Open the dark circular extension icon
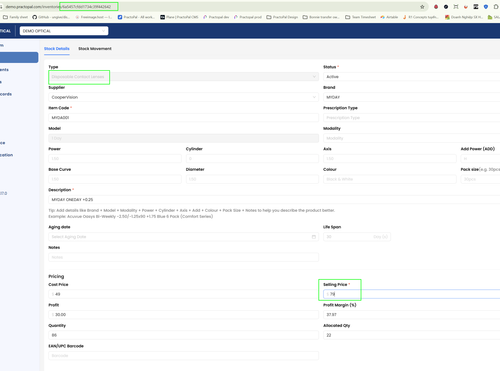500x371 pixels. click(446, 7)
